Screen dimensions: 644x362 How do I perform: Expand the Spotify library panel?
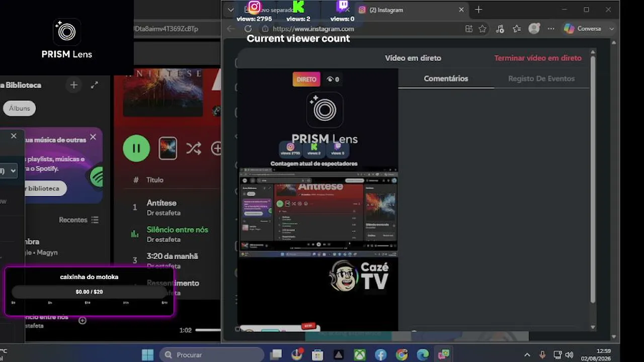pyautogui.click(x=95, y=85)
